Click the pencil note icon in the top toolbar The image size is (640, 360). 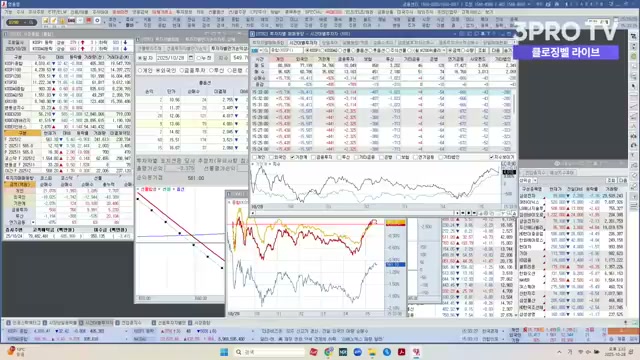(53, 21)
